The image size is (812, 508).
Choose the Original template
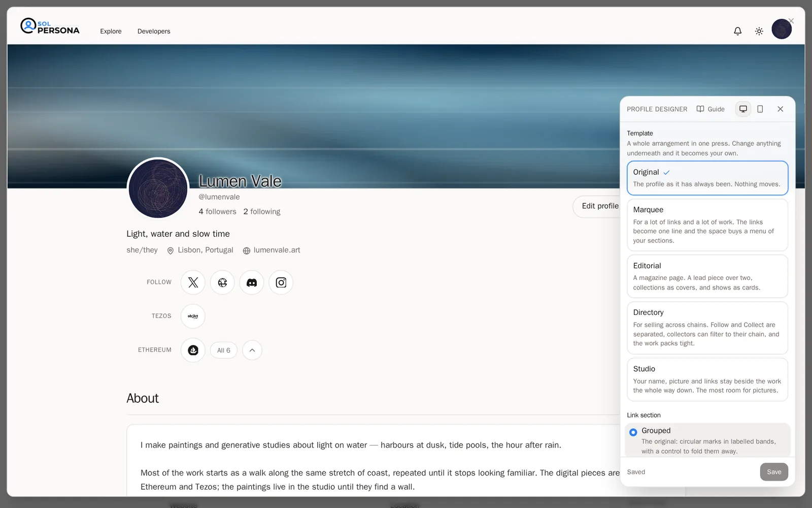707,178
